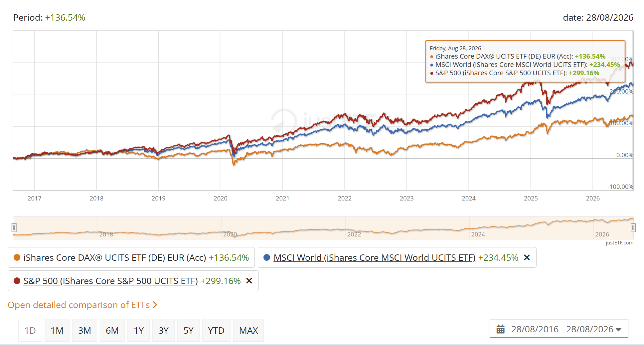
Task: Click the 2018 label in range navigator
Action: pos(106,234)
